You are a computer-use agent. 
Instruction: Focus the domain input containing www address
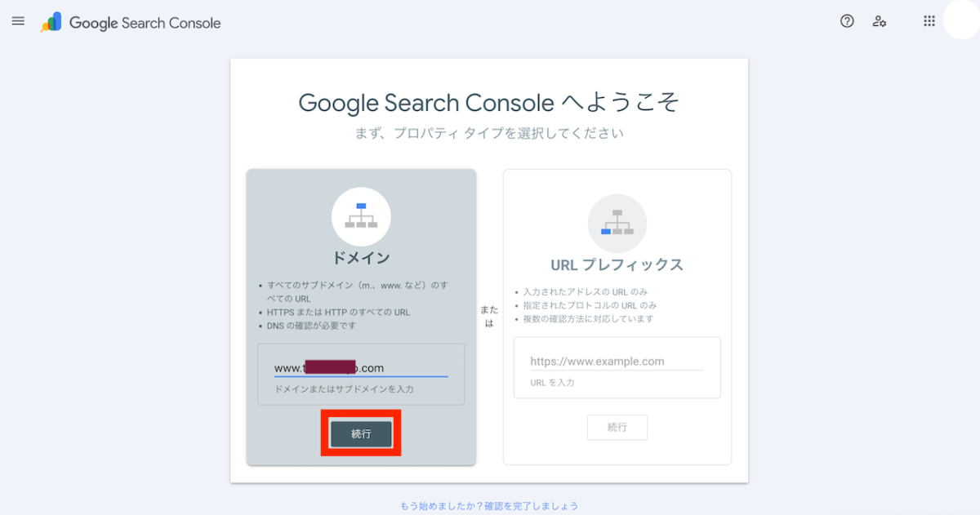pos(360,368)
